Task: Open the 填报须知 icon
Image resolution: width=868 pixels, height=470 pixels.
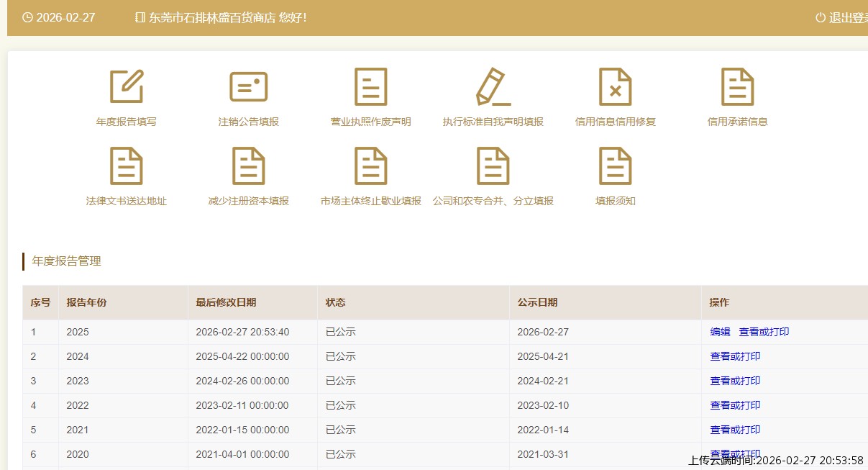Action: (616, 166)
